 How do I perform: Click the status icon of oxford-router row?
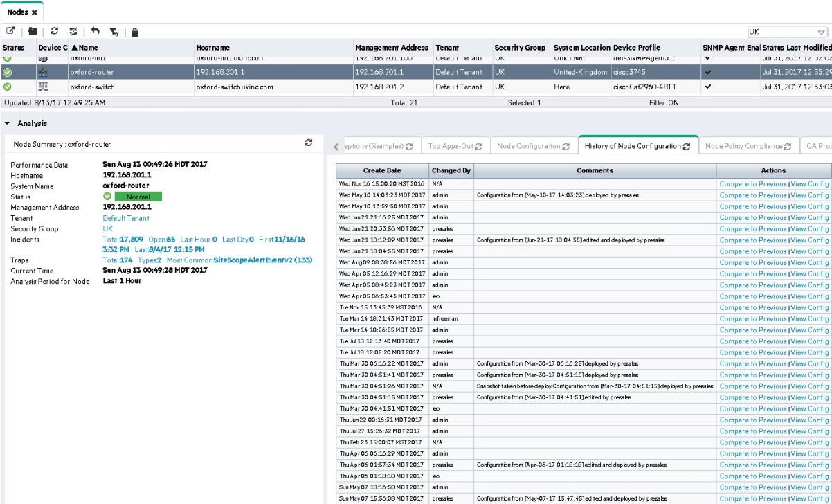pos(7,72)
